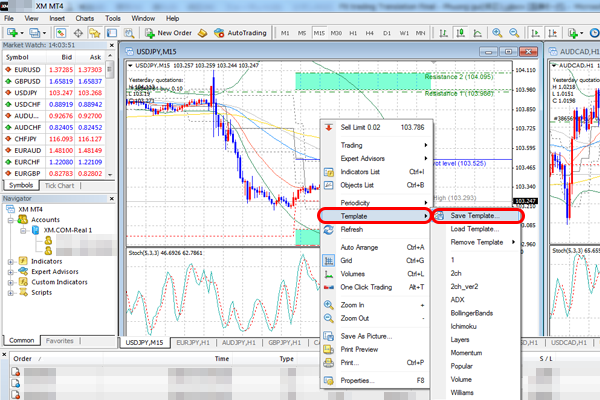Click One Click Trading context menu icon
The width and height of the screenshot is (600, 400).
[x=329, y=287]
